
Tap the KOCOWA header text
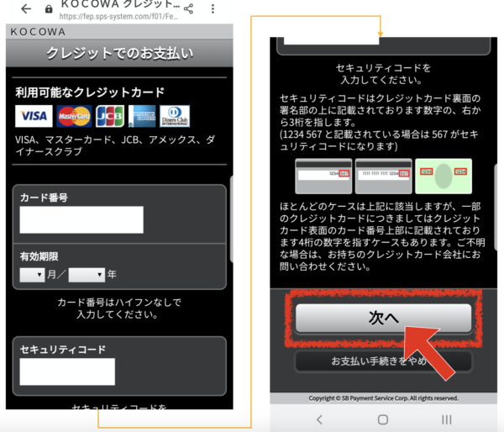38,32
